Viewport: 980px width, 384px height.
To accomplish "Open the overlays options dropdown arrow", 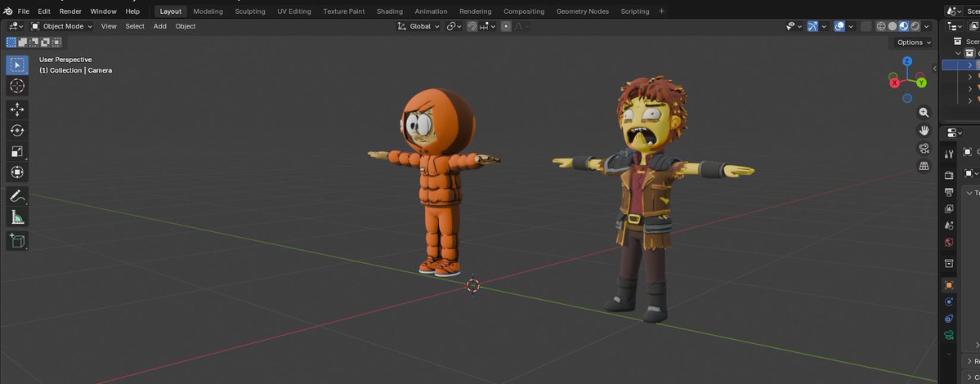I will 850,26.
